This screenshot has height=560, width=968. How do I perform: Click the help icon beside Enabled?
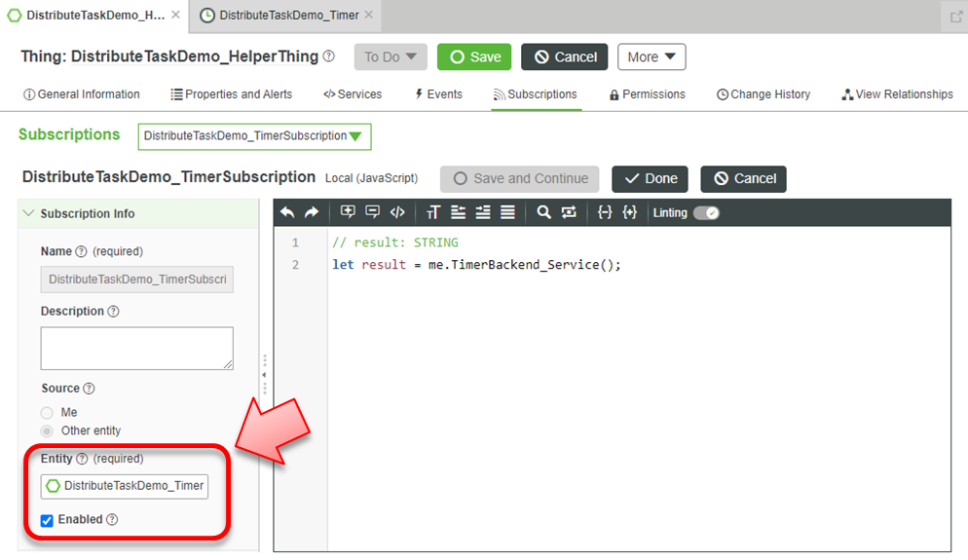click(x=112, y=519)
